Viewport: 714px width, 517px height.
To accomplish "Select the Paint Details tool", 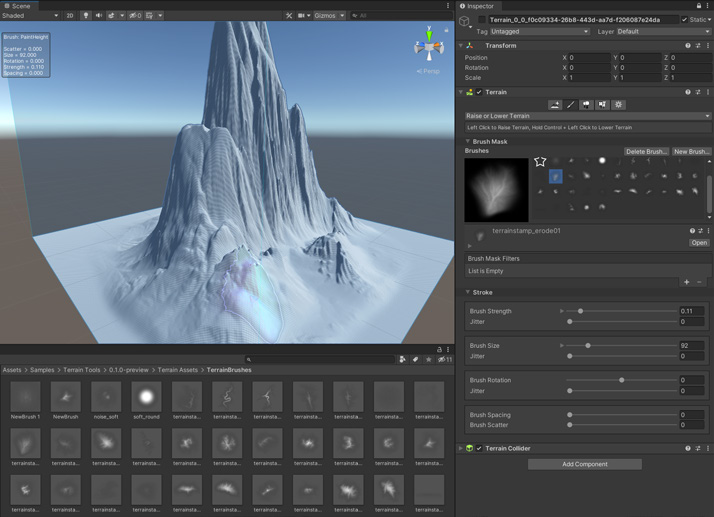I will point(602,105).
